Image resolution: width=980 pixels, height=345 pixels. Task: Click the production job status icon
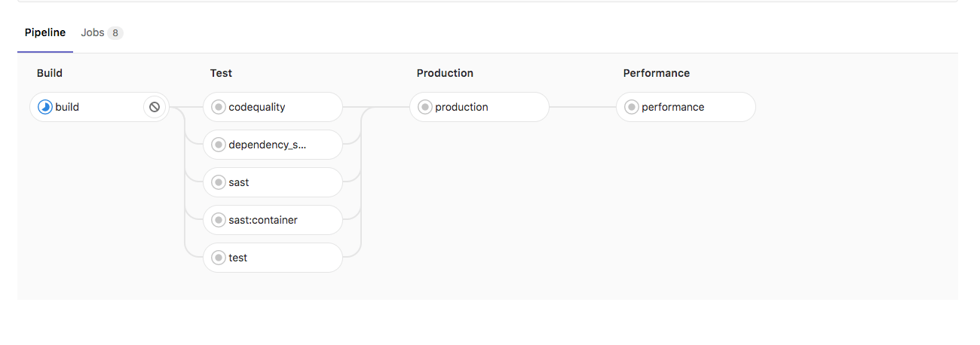[425, 107]
